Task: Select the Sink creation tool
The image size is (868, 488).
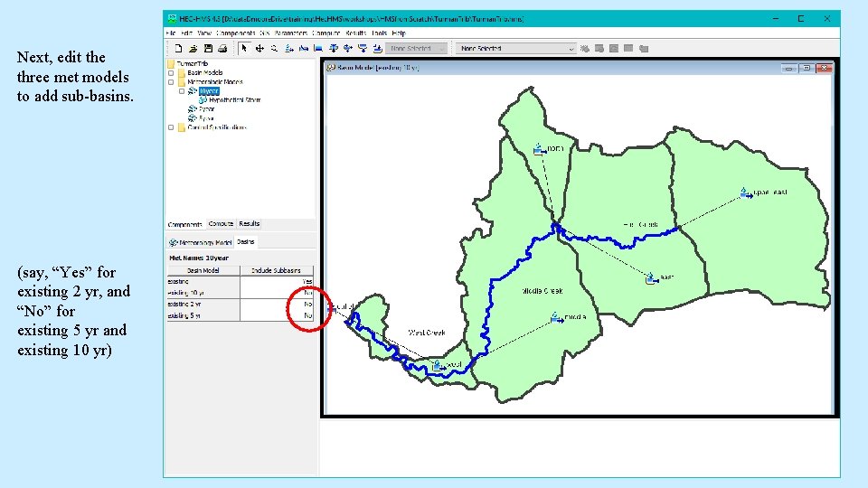Action: click(378, 49)
